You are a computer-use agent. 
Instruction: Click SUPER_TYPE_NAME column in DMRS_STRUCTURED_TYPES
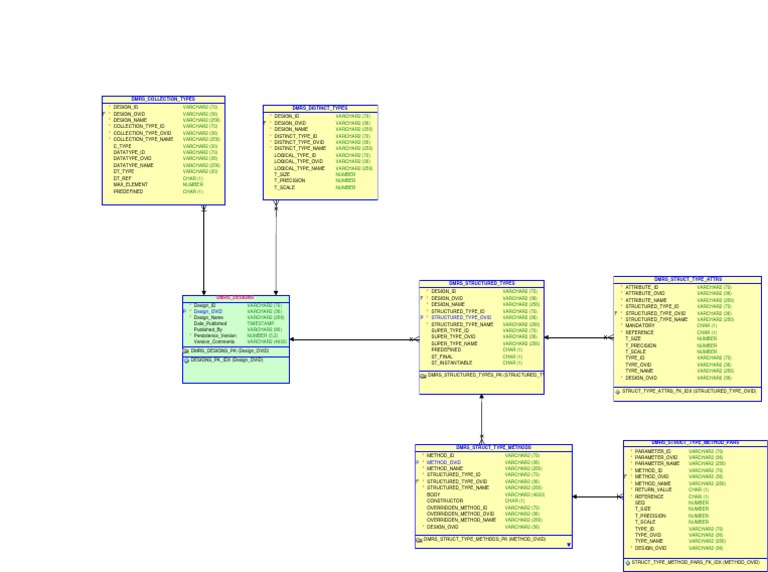[454, 343]
